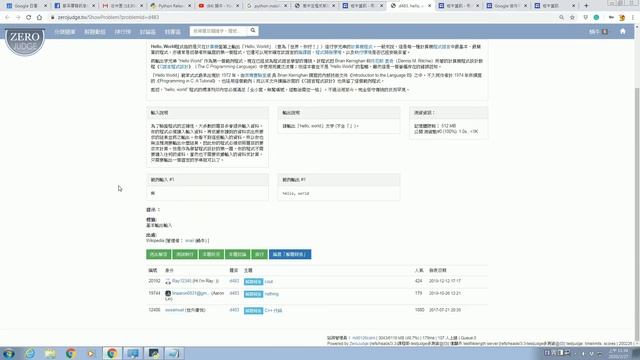Click the browser address bar URL
Viewport: 640px width, 360px height.
pyautogui.click(x=108, y=18)
